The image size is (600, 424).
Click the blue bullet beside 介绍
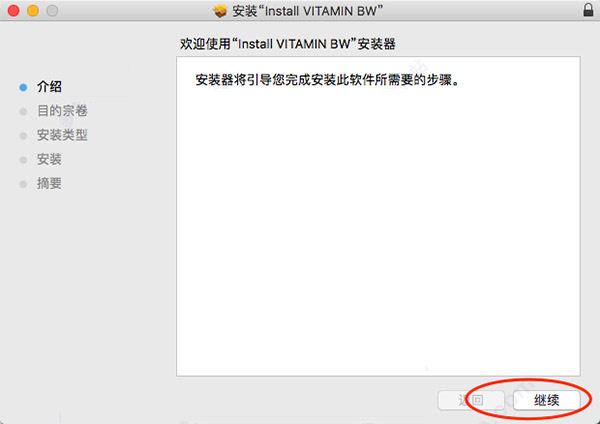tap(23, 87)
